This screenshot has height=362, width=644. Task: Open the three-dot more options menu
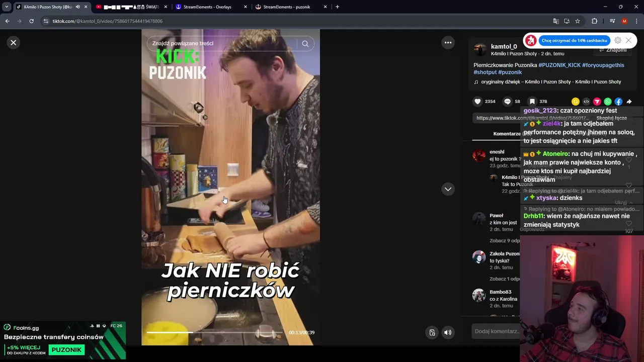point(448,43)
